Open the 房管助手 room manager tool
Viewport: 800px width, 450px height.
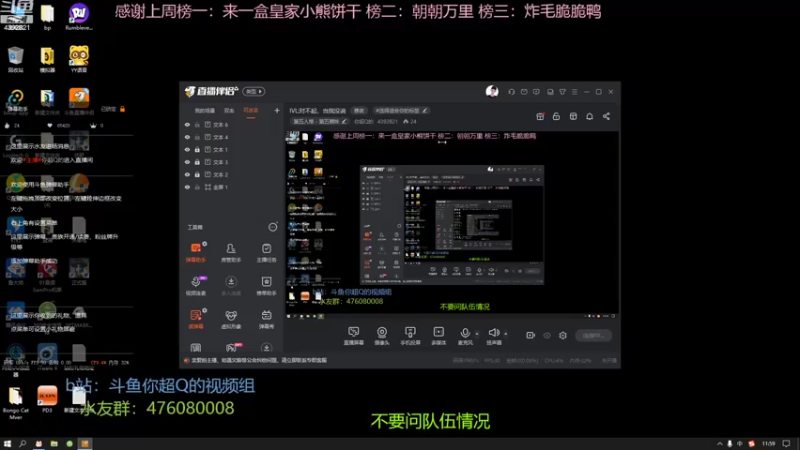[x=231, y=252]
